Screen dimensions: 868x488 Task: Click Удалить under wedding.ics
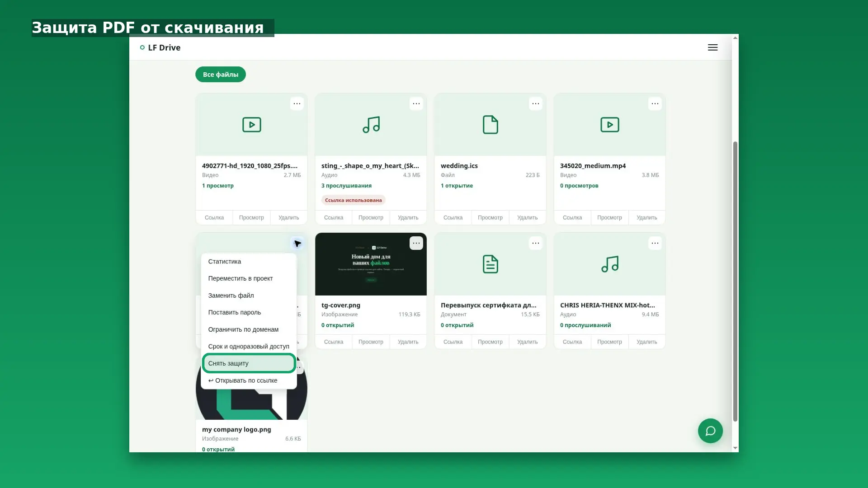click(x=528, y=218)
